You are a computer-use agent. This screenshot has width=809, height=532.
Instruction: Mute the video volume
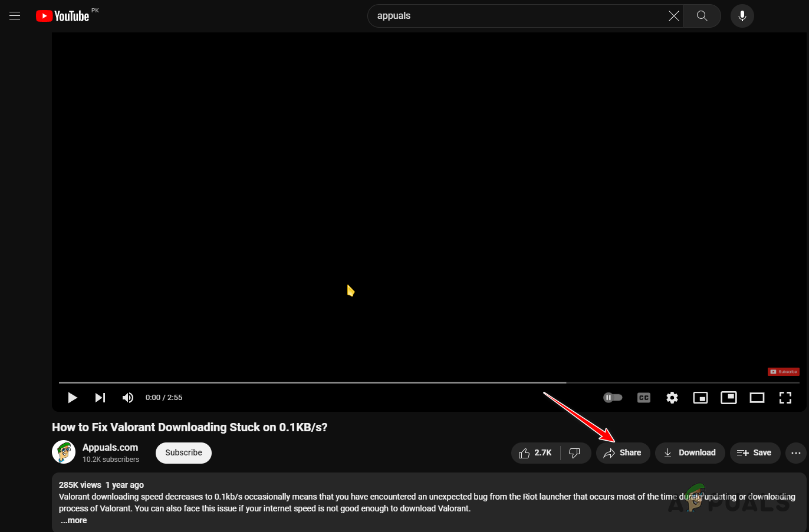[x=127, y=397]
